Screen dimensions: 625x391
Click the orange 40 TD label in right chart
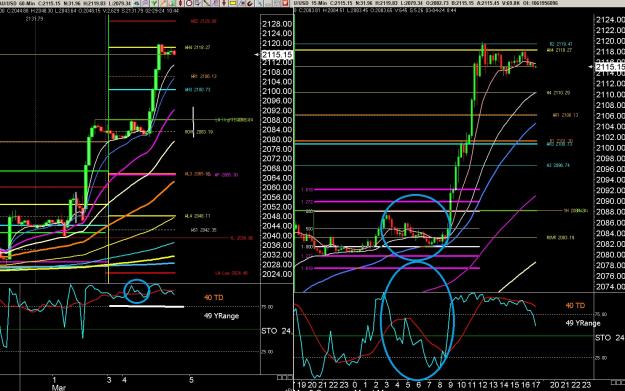[x=575, y=306]
